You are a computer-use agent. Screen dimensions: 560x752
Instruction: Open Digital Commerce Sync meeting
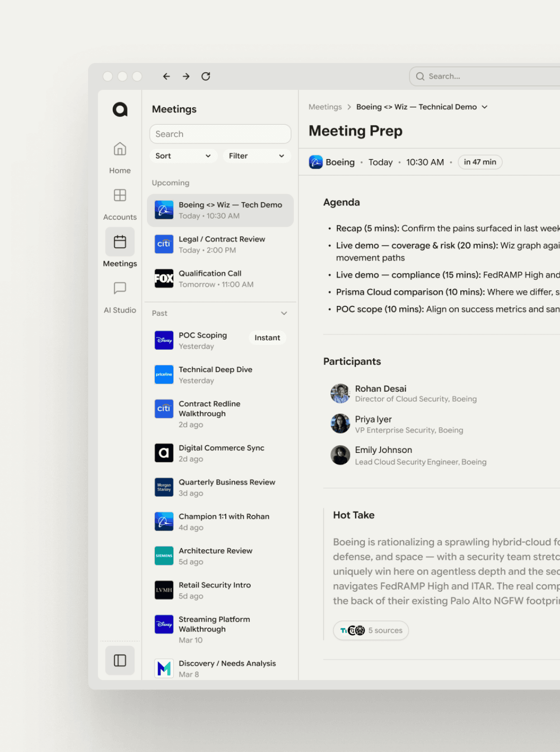click(220, 453)
